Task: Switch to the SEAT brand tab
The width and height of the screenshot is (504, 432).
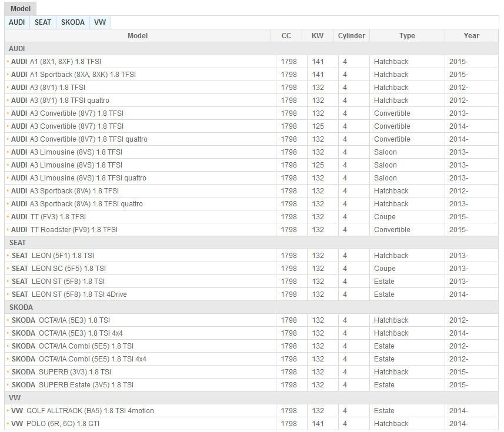Action: [x=43, y=22]
